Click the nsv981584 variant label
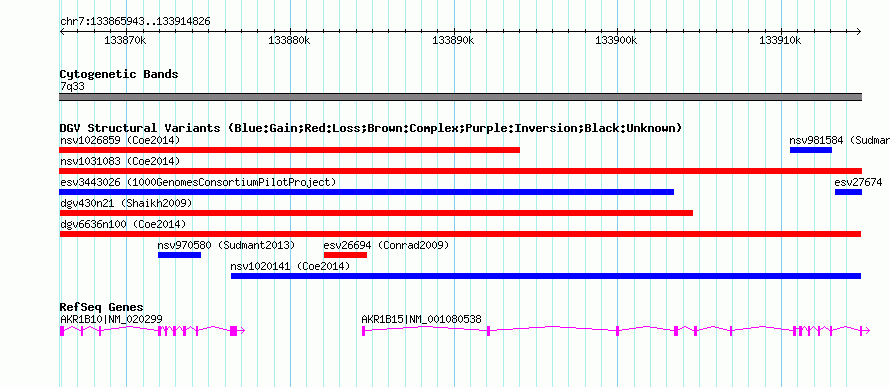 pos(839,140)
